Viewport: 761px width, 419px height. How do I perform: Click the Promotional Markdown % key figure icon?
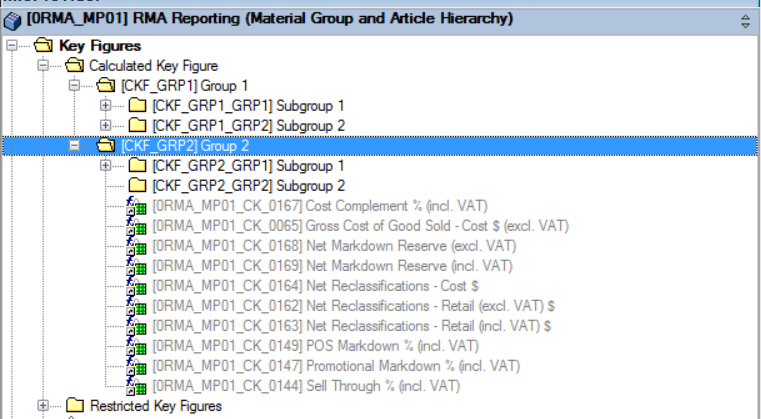pyautogui.click(x=137, y=366)
